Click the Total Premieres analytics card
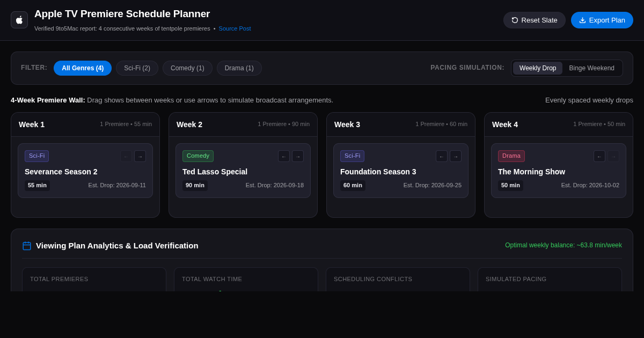Screen dimensions: 644x338 tap(94, 279)
